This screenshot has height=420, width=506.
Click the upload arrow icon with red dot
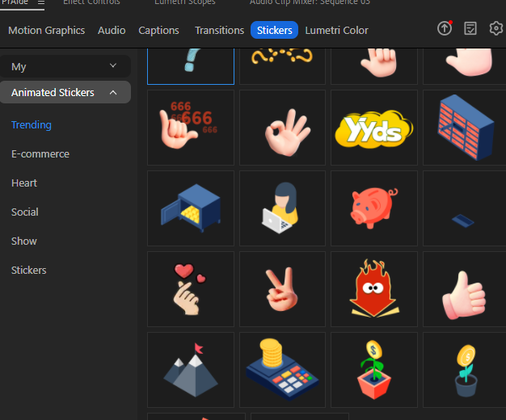click(445, 28)
